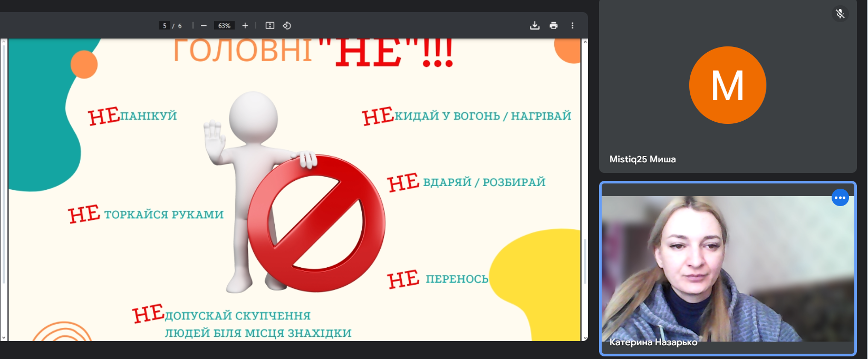Rotate the PDF document counterclockwise
Viewport: 868px width, 359px height.
tap(287, 26)
